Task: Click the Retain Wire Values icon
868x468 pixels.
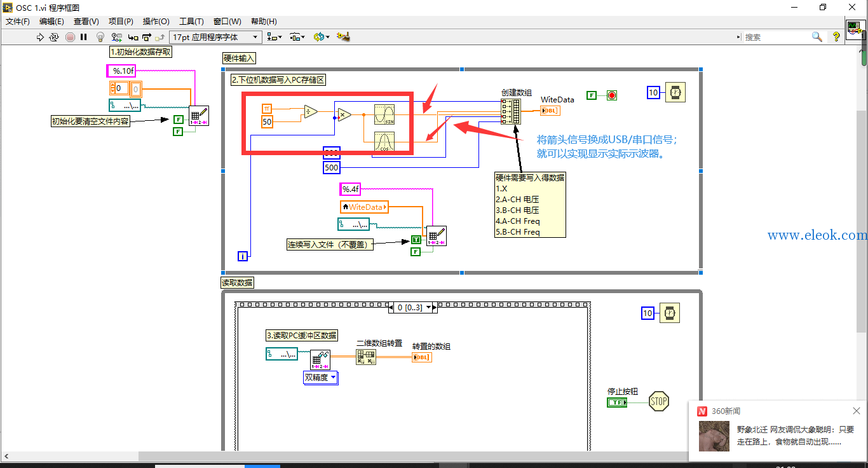Action: pos(116,38)
